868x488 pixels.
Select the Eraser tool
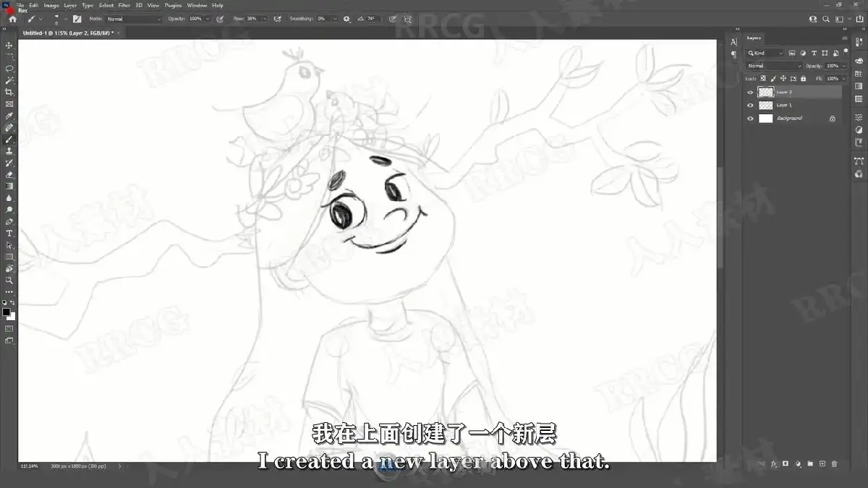pyautogui.click(x=9, y=174)
